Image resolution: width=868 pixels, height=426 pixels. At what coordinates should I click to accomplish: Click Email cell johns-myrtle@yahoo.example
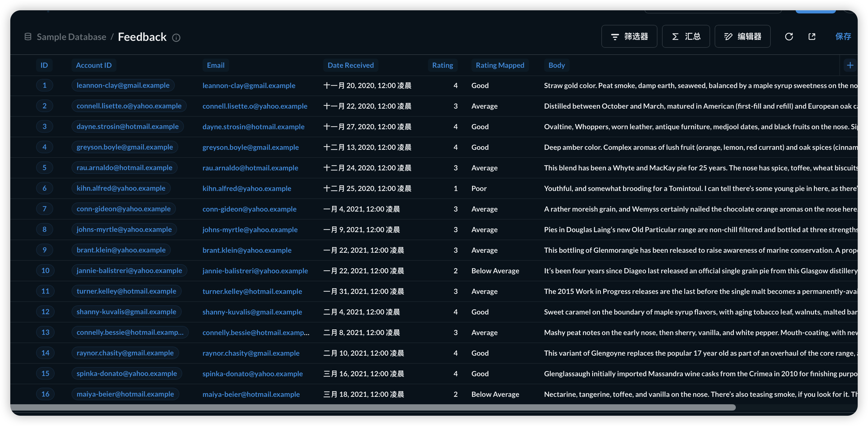250,230
